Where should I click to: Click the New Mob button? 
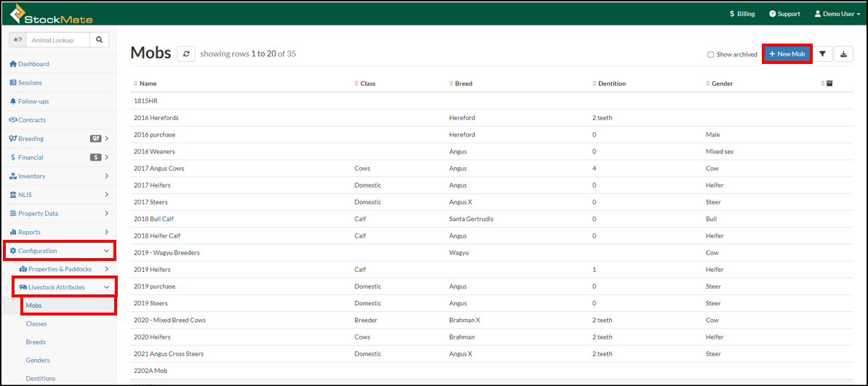click(787, 54)
